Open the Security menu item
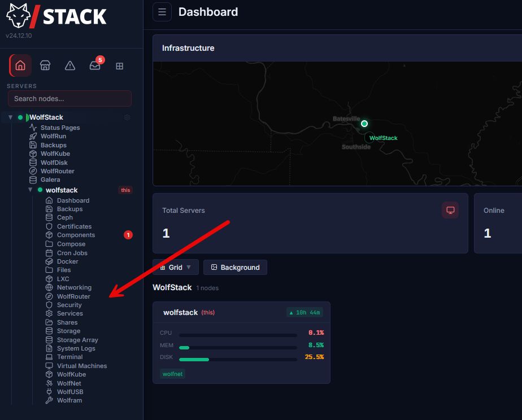This screenshot has height=420, width=522. [69, 305]
